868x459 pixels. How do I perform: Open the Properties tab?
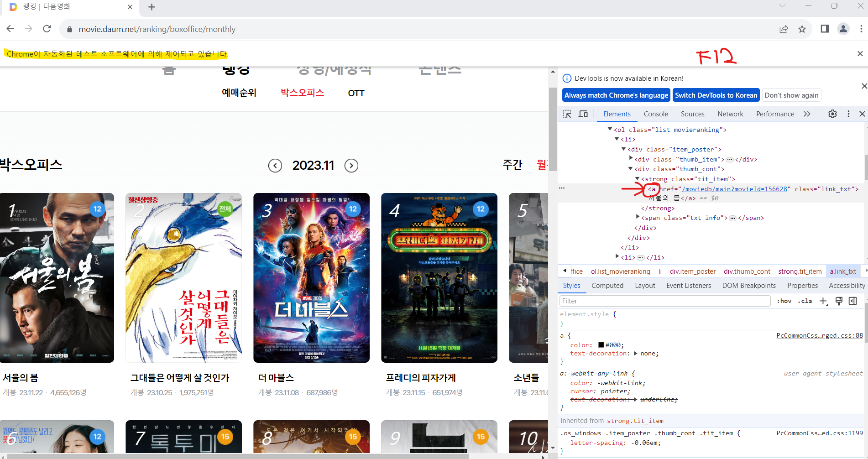click(x=802, y=286)
